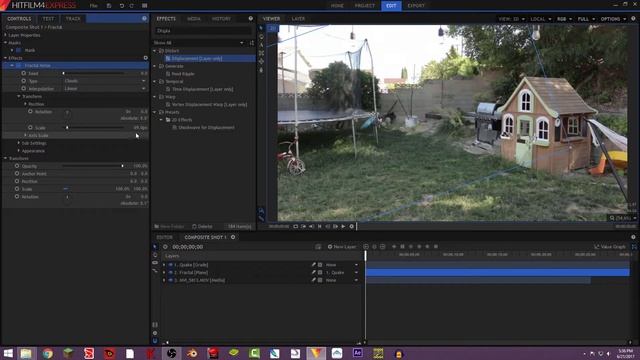Open playback settings gear under the viewer
The image size is (640, 360).
point(351,226)
